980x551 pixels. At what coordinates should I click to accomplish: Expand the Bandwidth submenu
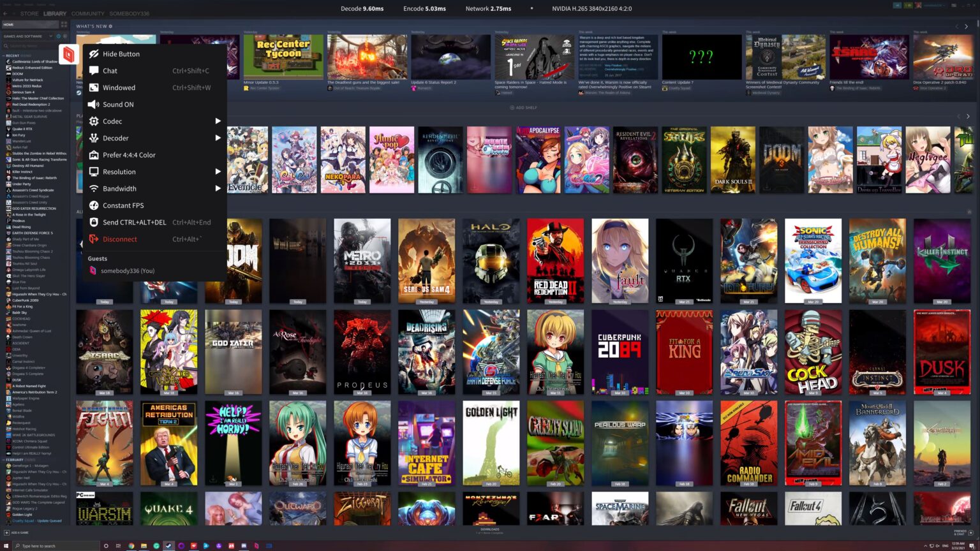[119, 188]
